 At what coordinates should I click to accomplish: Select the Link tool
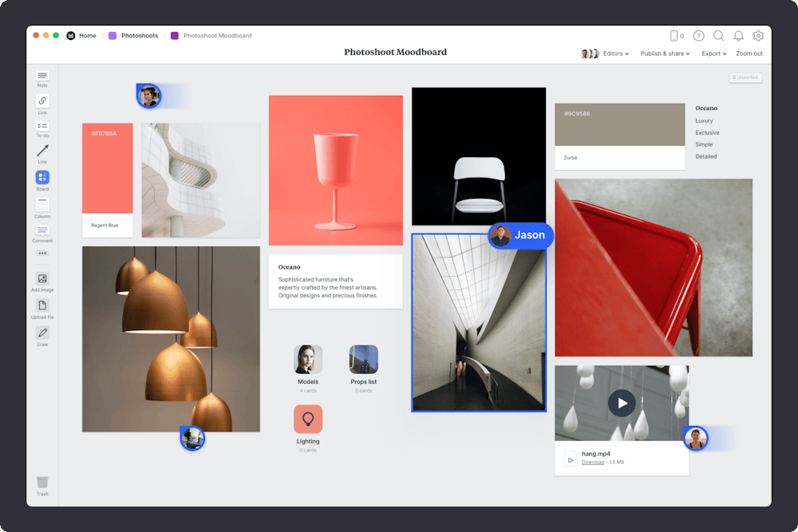(42, 101)
